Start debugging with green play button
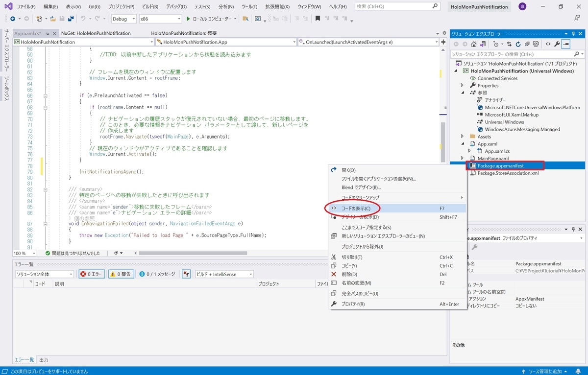 188,19
